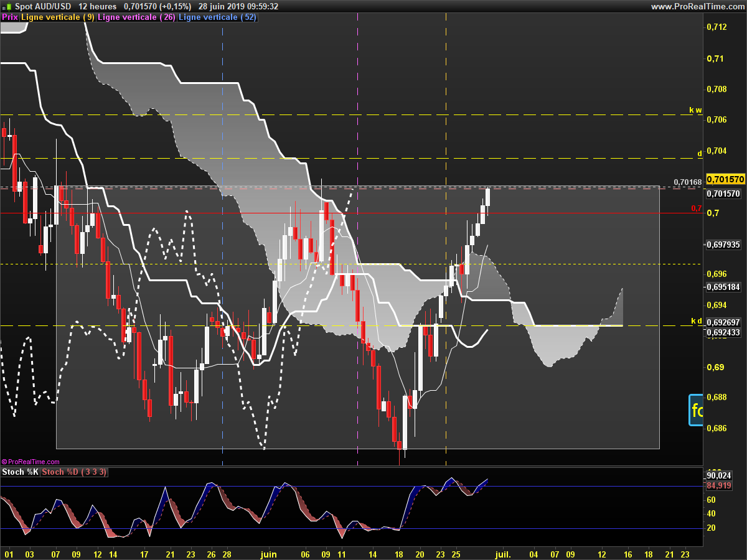The width and height of the screenshot is (747, 560).
Task: Click the (+0,15%) change value
Action: [176, 6]
